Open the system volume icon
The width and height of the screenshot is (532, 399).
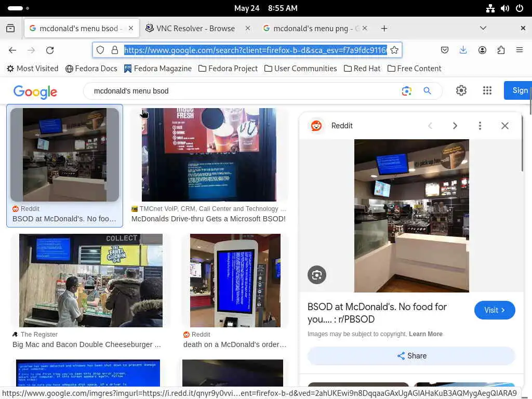pos(505,8)
